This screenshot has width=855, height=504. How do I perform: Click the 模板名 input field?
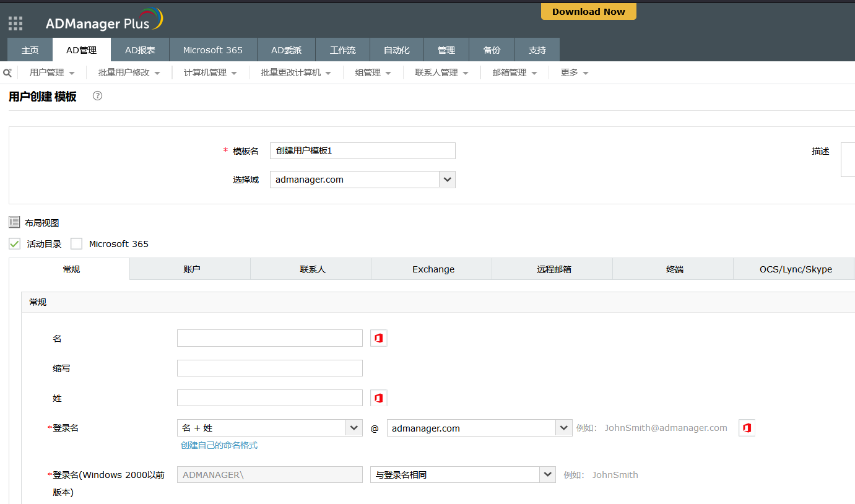[x=362, y=150]
